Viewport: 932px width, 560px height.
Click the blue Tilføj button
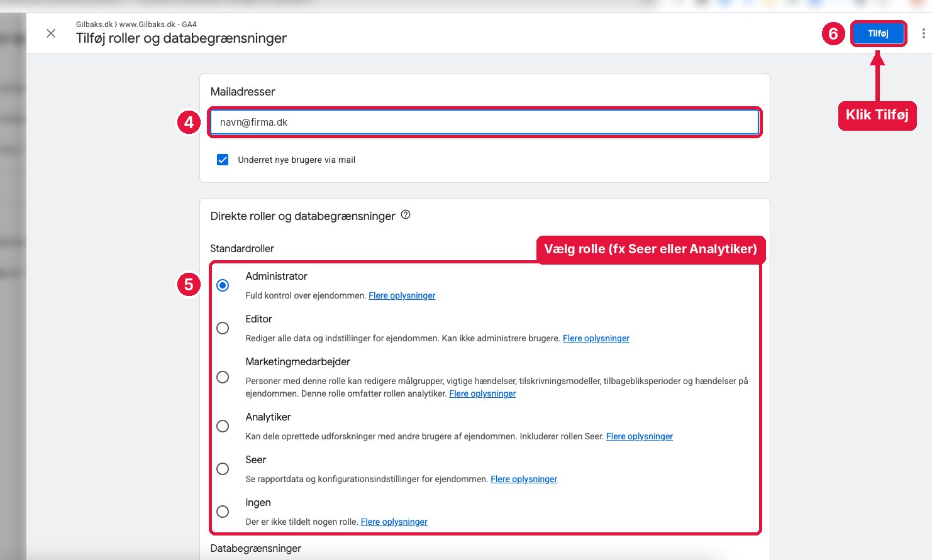click(878, 34)
